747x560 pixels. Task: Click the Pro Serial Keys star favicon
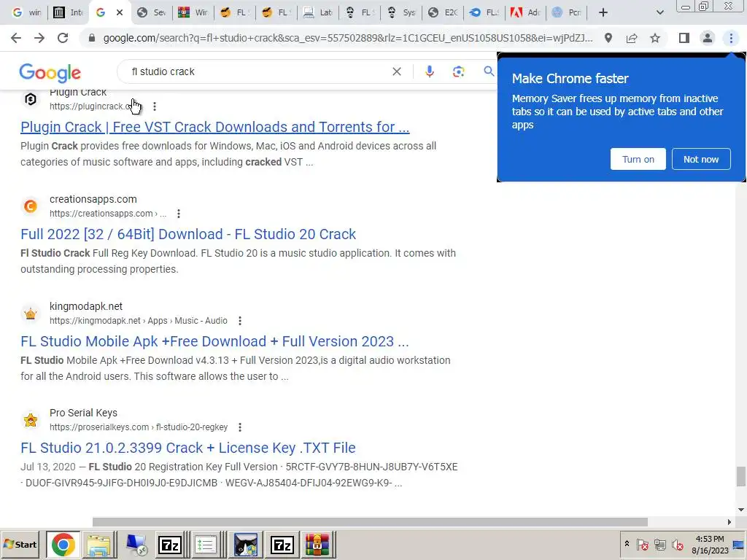31,420
